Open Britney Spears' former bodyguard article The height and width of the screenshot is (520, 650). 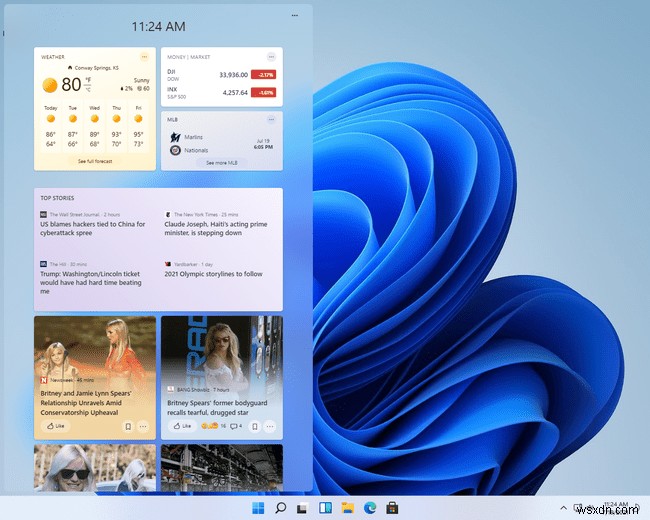click(217, 408)
